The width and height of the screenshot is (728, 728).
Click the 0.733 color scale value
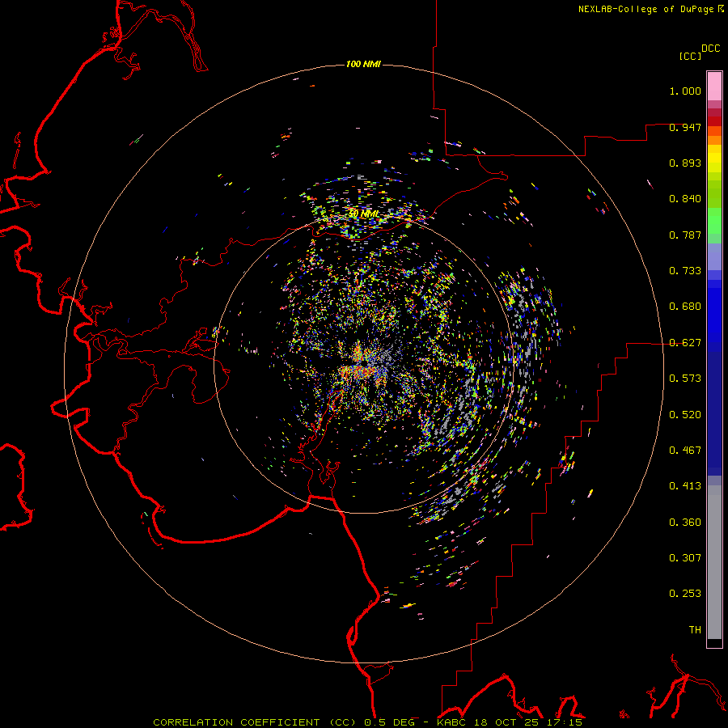(x=685, y=271)
